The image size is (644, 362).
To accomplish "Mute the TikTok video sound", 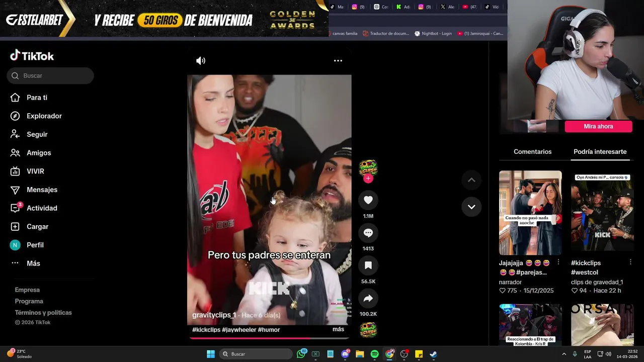I will coord(201,61).
